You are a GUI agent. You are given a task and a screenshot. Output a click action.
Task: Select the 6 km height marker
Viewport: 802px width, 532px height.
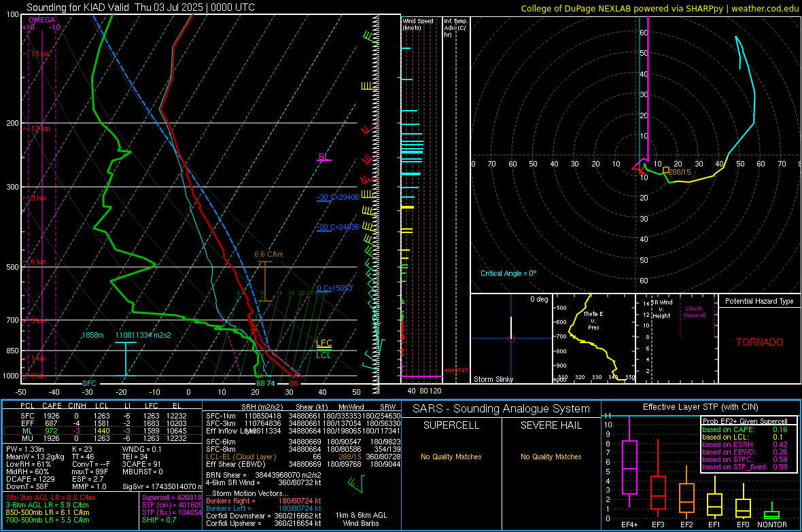tap(37, 262)
